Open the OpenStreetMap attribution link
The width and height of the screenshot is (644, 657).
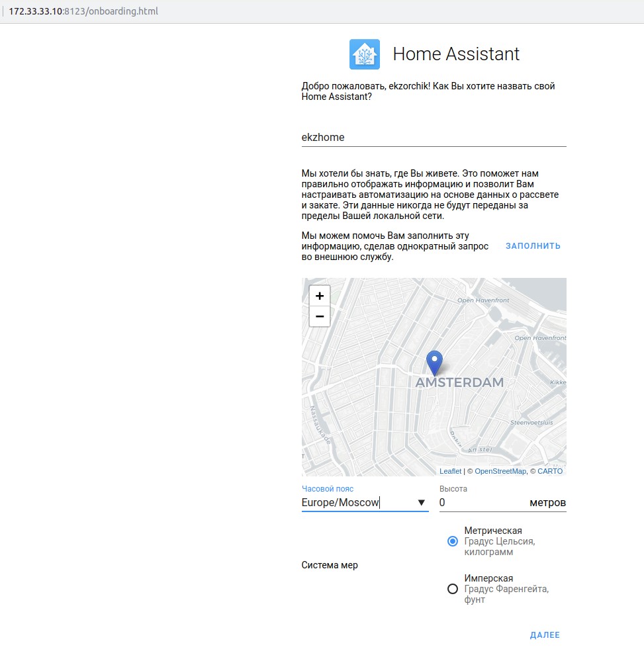pos(500,471)
